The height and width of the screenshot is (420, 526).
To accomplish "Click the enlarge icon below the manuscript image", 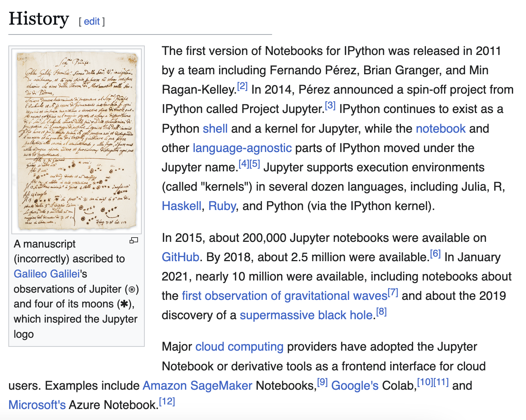I will 134,240.
